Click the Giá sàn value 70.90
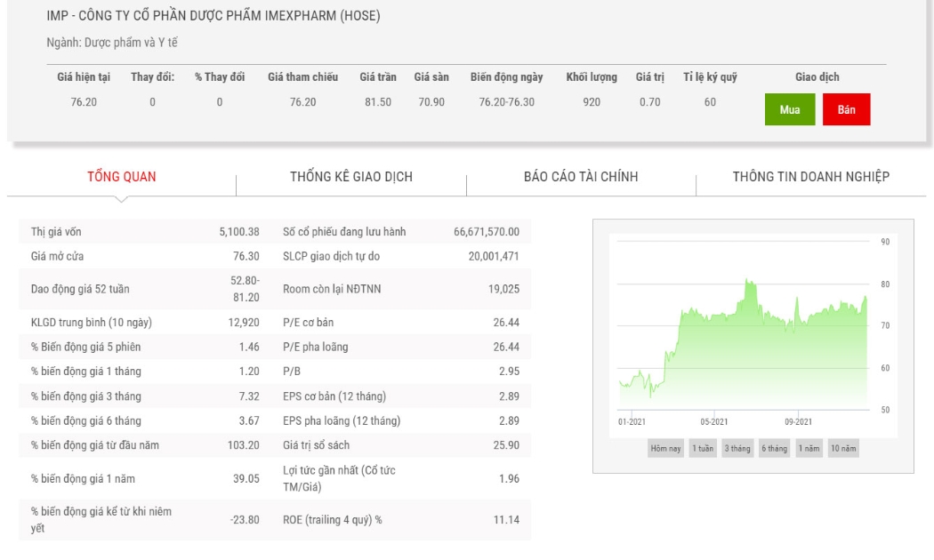 [x=431, y=101]
